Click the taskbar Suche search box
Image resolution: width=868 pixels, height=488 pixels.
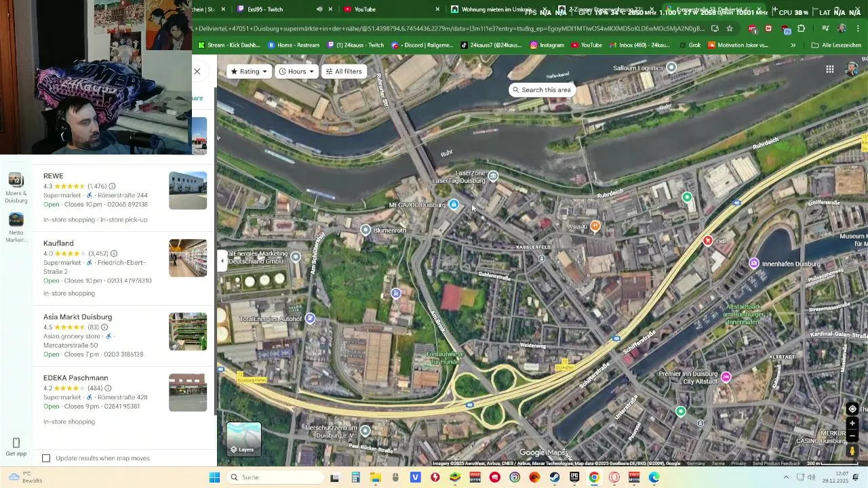(273, 477)
